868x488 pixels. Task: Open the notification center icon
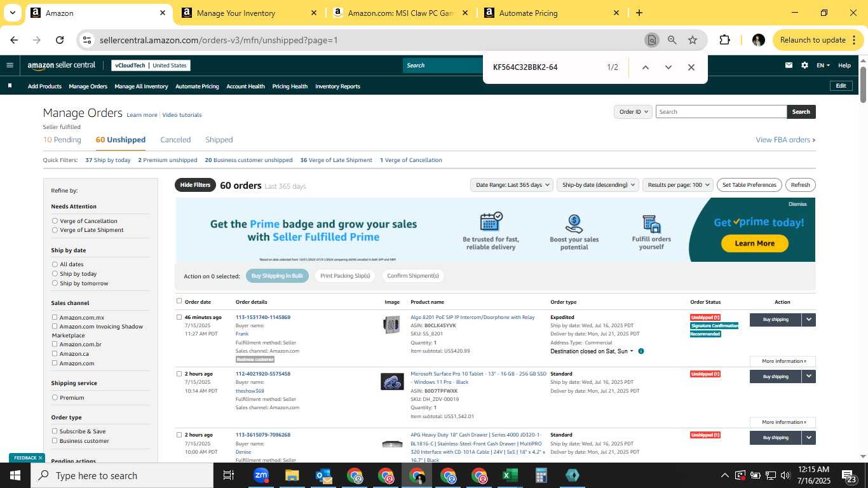[x=848, y=475]
